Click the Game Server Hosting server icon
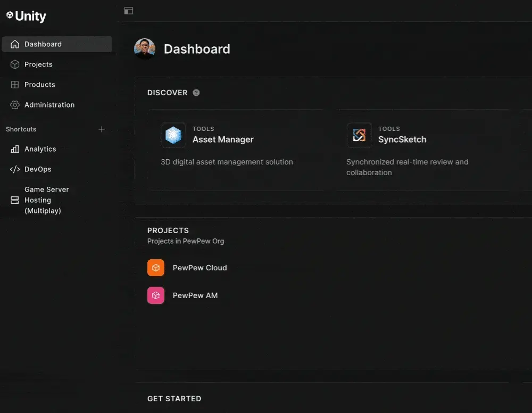The height and width of the screenshot is (413, 532). click(14, 200)
